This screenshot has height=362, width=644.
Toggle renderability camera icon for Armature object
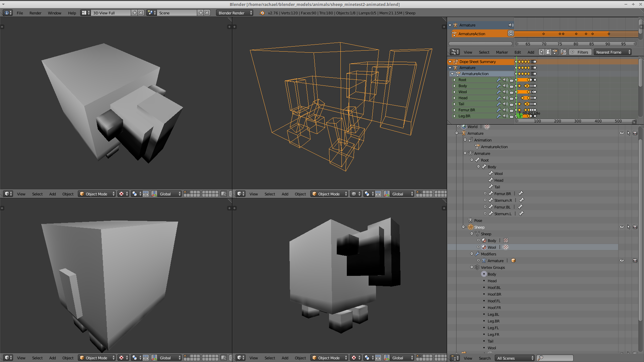click(635, 133)
